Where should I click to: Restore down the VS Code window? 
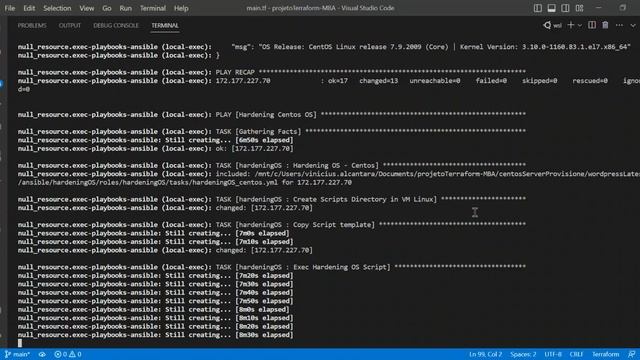(622, 8)
